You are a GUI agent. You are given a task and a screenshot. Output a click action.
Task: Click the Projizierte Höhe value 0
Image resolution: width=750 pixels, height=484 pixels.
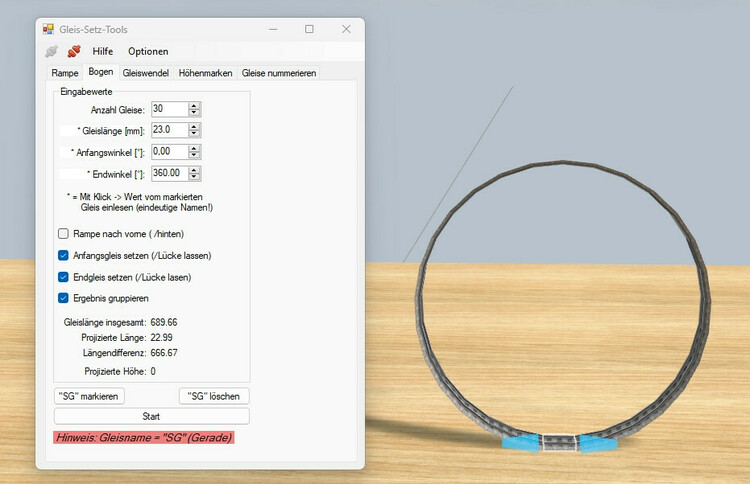click(153, 371)
